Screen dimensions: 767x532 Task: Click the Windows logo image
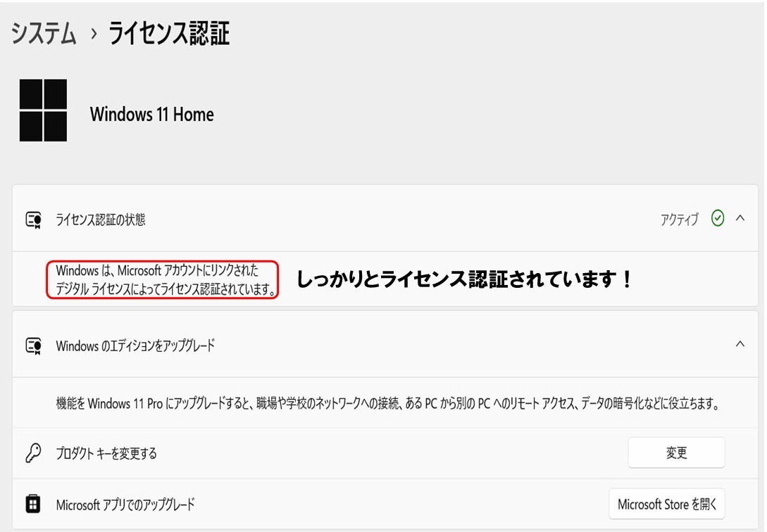(43, 110)
